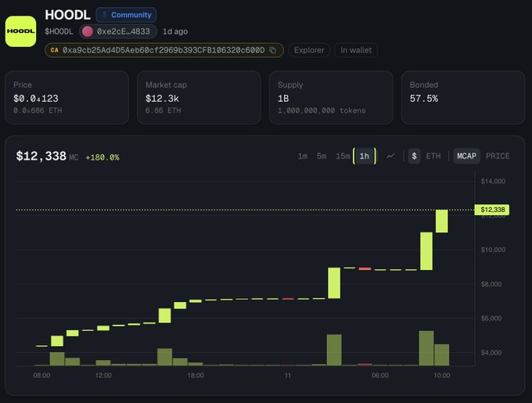The width and height of the screenshot is (532, 403).
Task: Click the +180.0% change label
Action: tap(102, 157)
